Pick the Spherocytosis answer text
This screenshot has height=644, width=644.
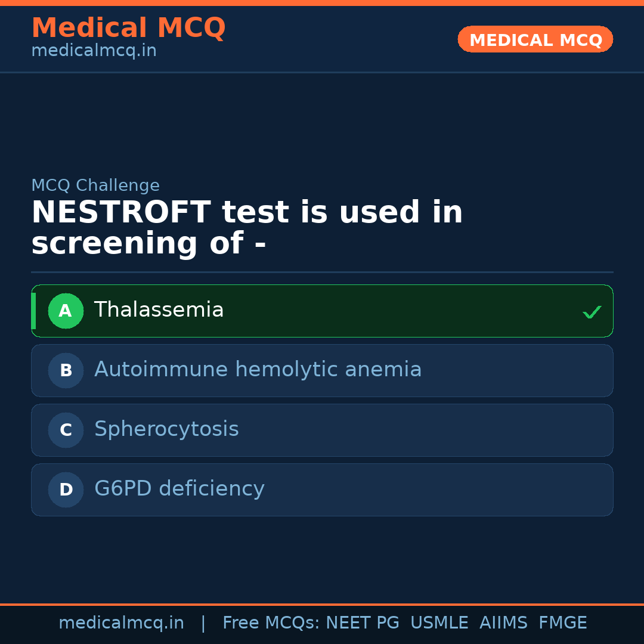[166, 429]
